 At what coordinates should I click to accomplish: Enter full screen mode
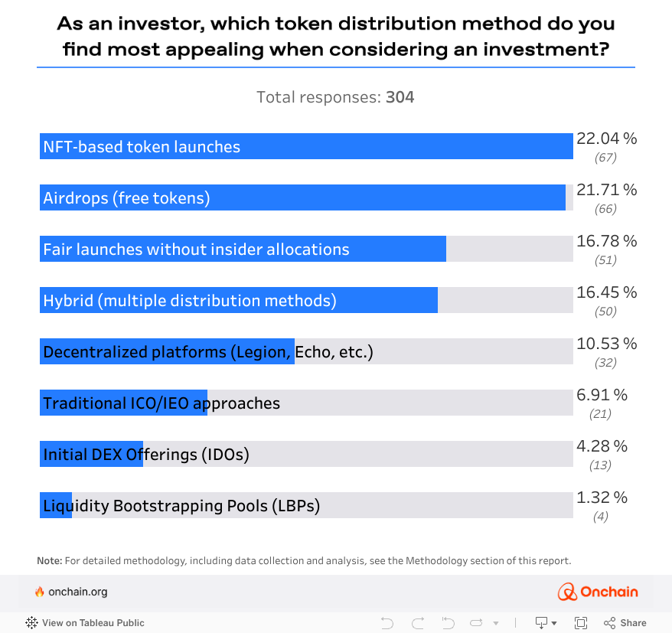click(581, 623)
